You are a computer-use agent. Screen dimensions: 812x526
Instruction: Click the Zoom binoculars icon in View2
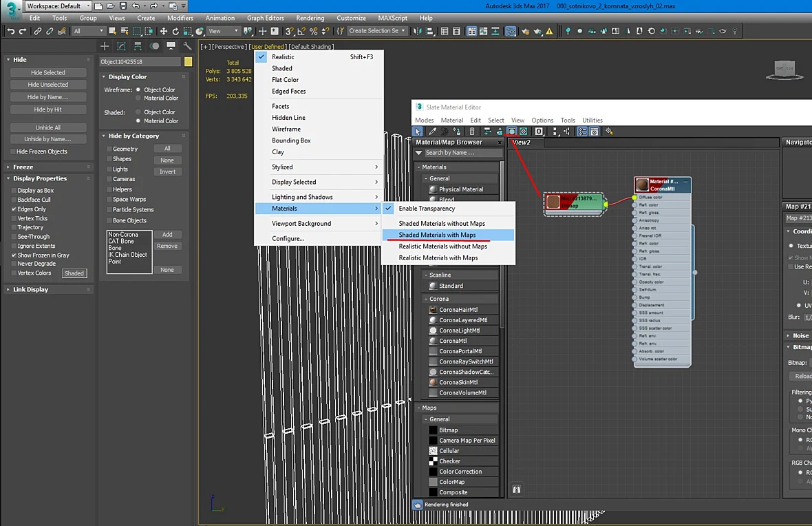pos(516,490)
